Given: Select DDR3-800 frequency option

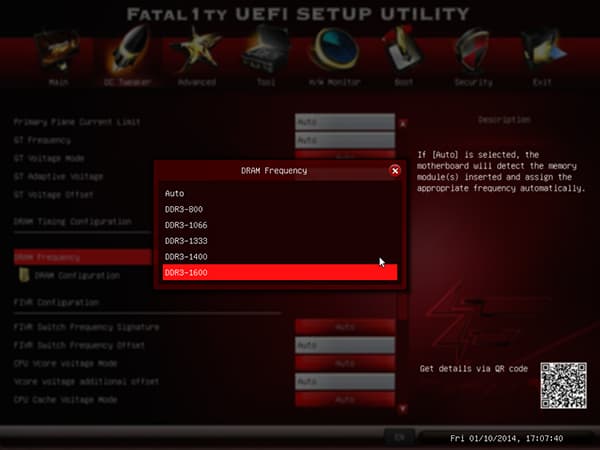Looking at the screenshot, I should click(280, 209).
